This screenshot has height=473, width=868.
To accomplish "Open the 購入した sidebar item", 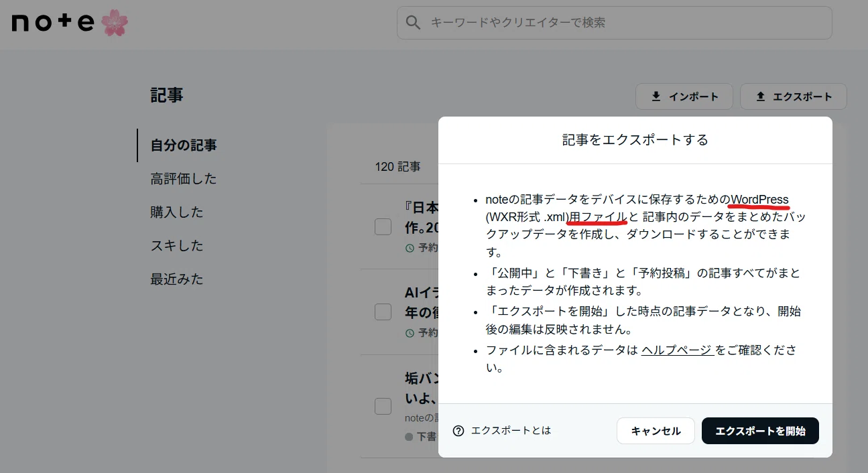I will tap(177, 212).
